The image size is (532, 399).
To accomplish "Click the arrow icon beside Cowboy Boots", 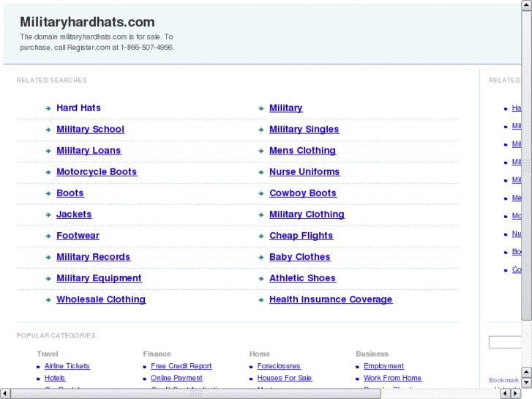I will coord(261,194).
